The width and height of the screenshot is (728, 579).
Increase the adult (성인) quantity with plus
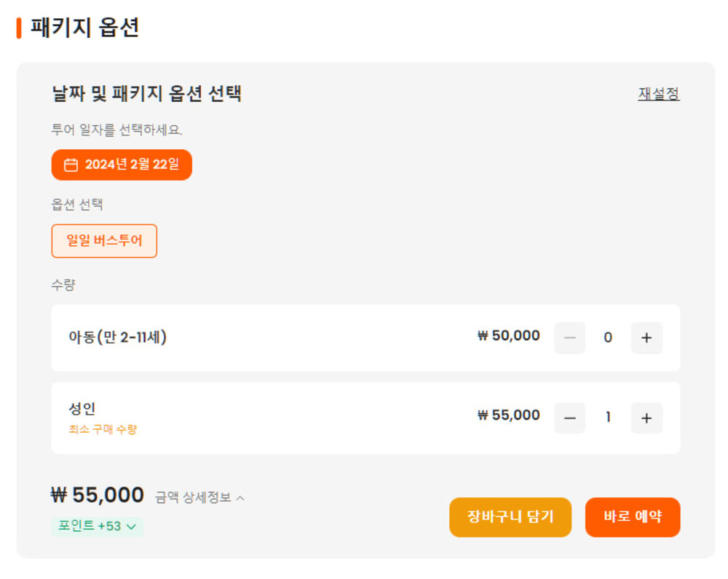tap(646, 418)
